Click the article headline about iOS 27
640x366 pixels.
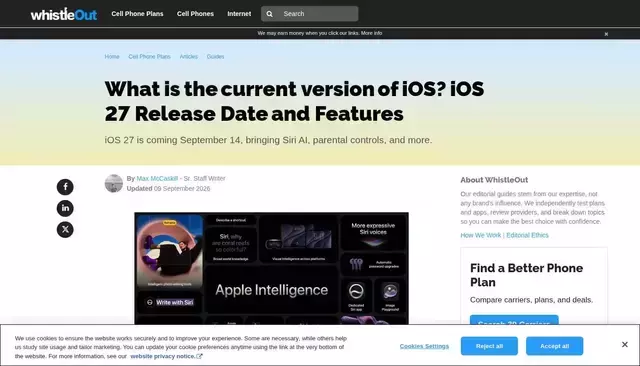294,101
